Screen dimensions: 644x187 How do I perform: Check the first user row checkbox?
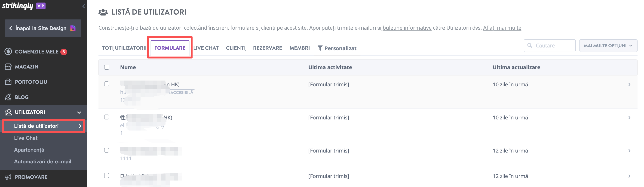[107, 84]
